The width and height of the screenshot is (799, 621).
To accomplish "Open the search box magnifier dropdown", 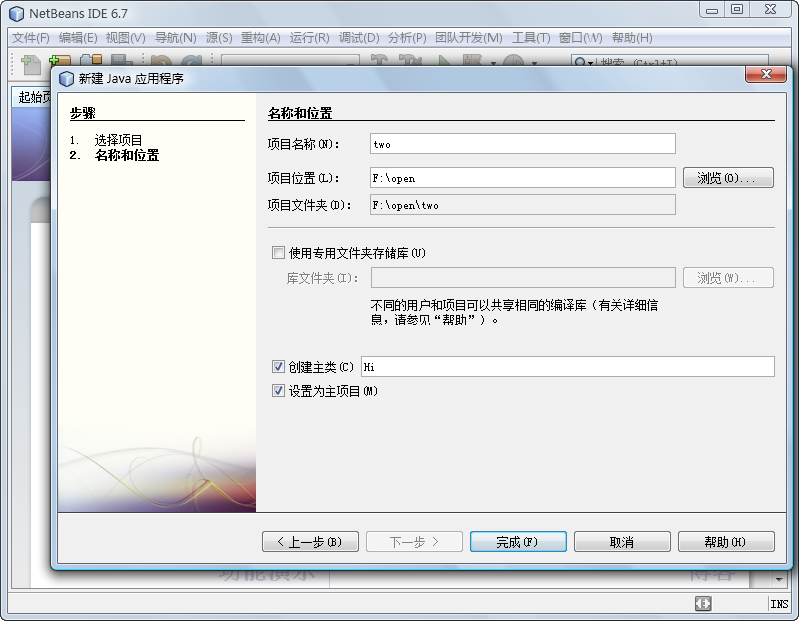I will pyautogui.click(x=583, y=63).
